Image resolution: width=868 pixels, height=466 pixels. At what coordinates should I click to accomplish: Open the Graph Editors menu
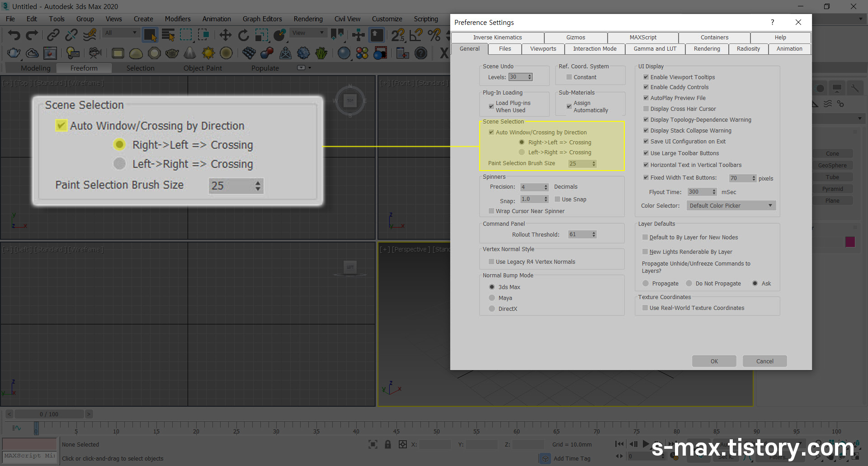262,19
